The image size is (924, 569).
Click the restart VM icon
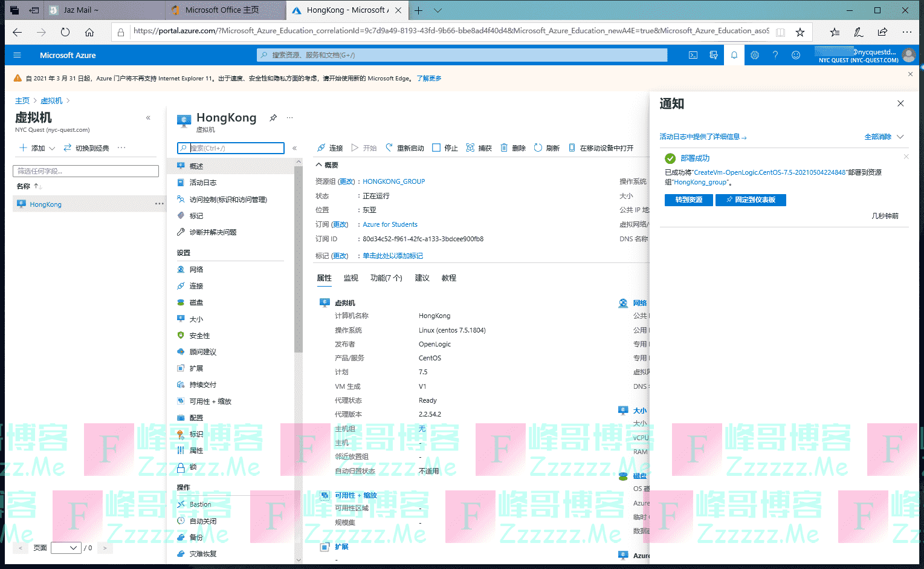click(389, 148)
